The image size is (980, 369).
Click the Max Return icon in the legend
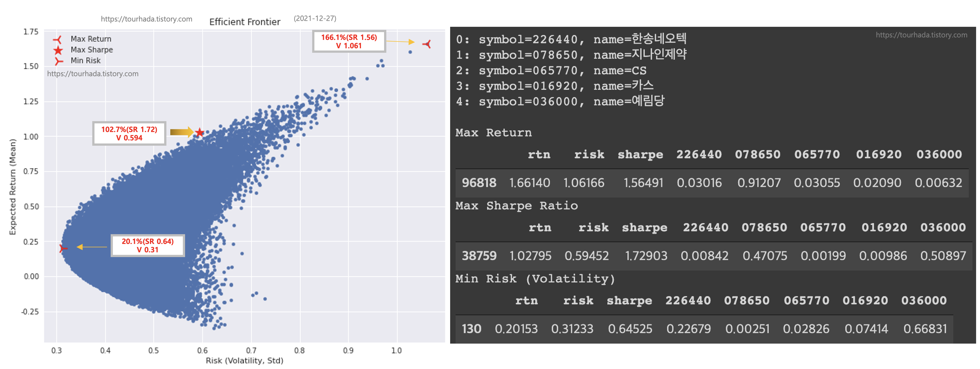pyautogui.click(x=57, y=39)
